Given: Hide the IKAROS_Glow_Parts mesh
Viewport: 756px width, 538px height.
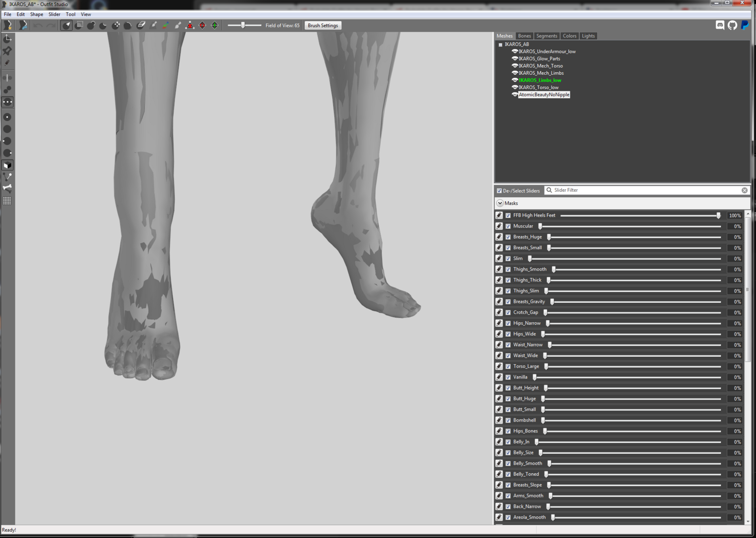Looking at the screenshot, I should (515, 58).
